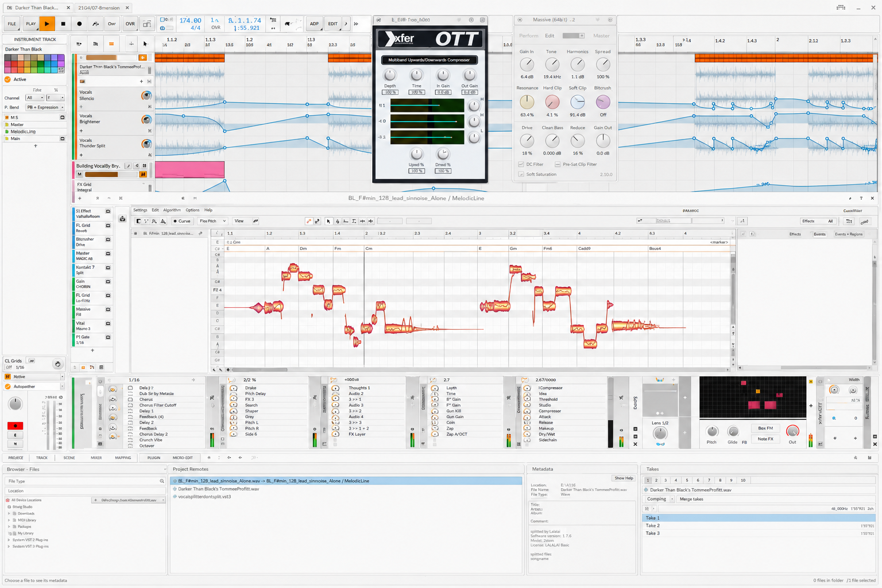
Task: Open the P. Bend PB + Expression dropdown
Action: 45,107
